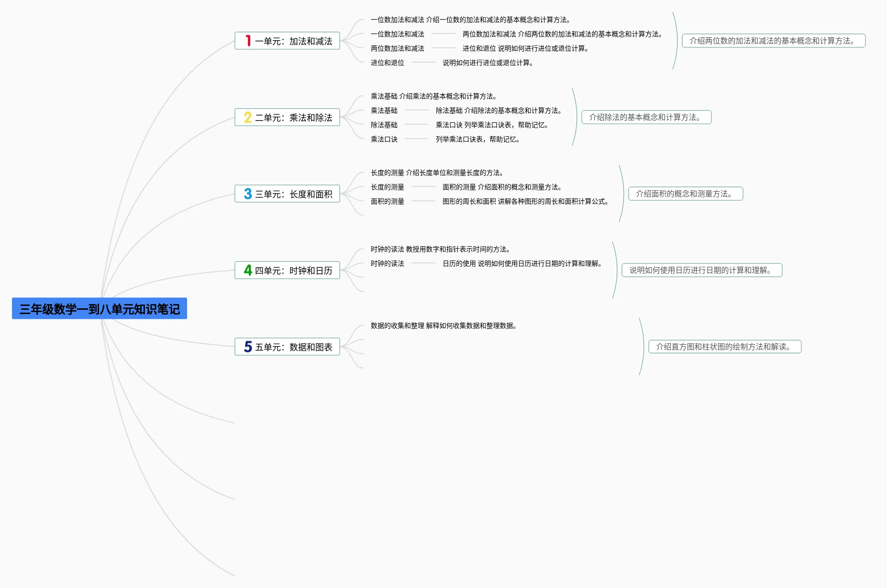
Task: Click the red number 1 marker icon
Action: (248, 41)
